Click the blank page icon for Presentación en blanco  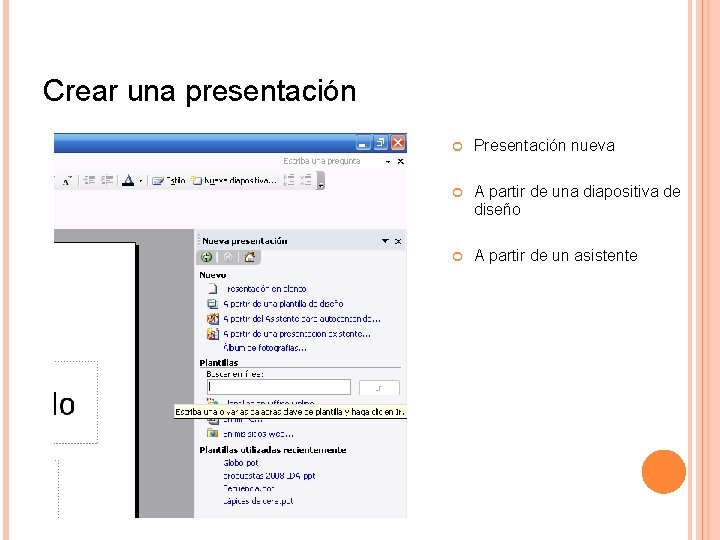pyautogui.click(x=213, y=288)
